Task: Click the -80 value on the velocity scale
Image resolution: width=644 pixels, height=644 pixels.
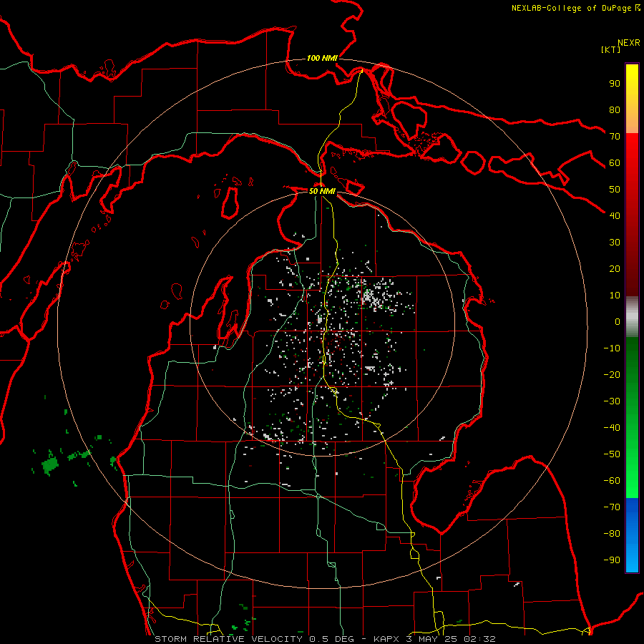Action: point(612,534)
